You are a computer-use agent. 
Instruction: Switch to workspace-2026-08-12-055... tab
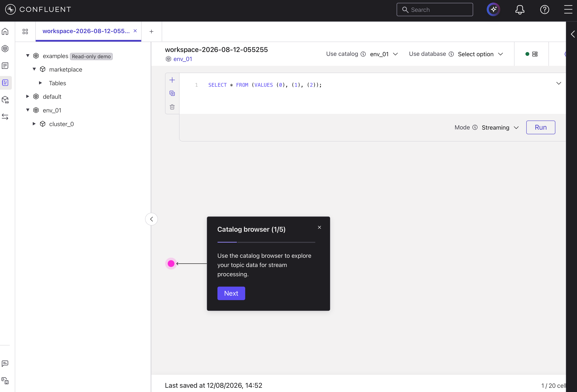[86, 31]
